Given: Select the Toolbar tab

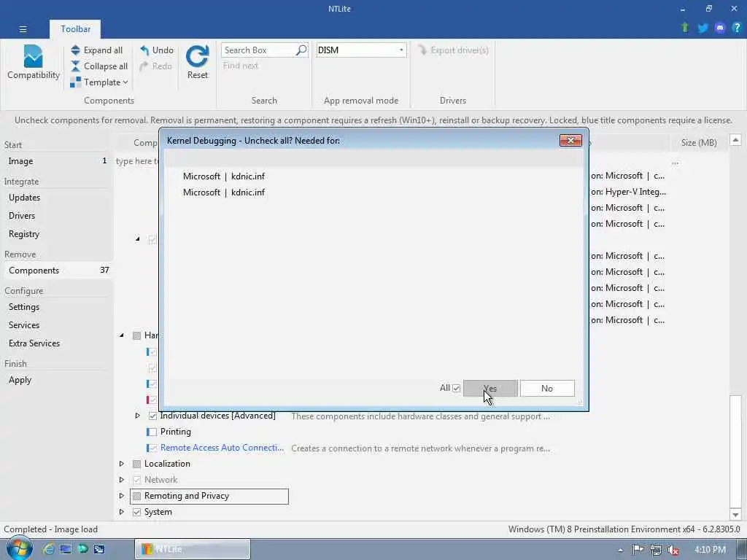Looking at the screenshot, I should pyautogui.click(x=75, y=29).
